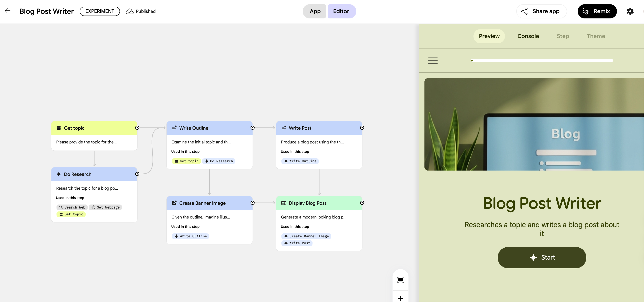Click the blog banner image in preview
Image resolution: width=644 pixels, height=302 pixels.
pyautogui.click(x=534, y=124)
